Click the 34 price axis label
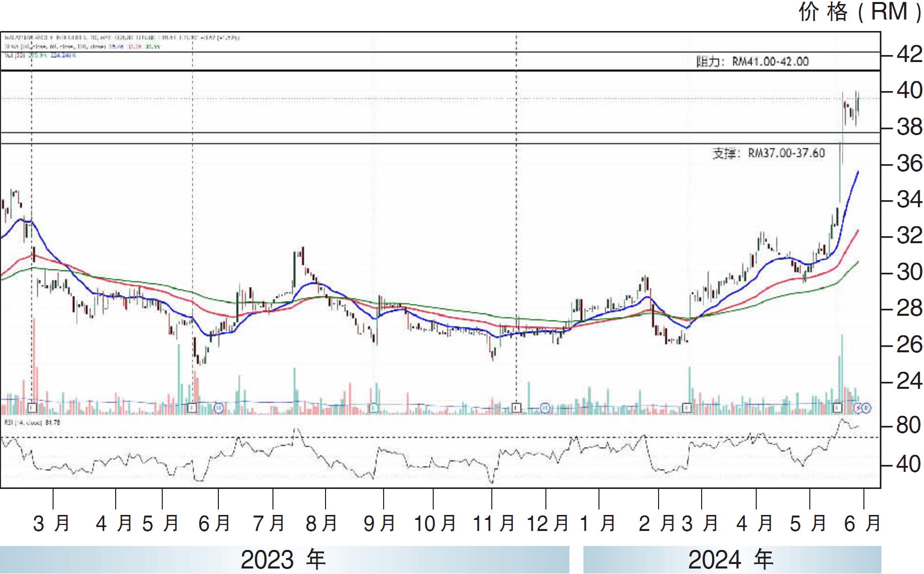This screenshot has width=924, height=574. coord(909,200)
